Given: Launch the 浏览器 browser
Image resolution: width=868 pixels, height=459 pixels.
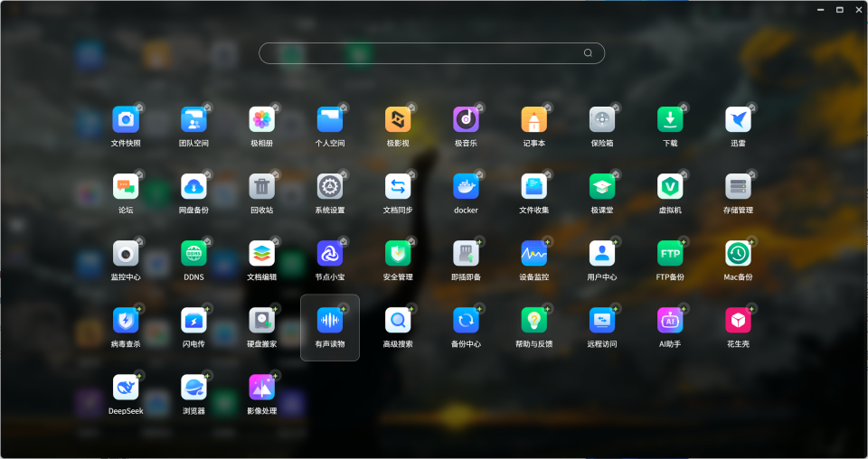Looking at the screenshot, I should point(193,388).
